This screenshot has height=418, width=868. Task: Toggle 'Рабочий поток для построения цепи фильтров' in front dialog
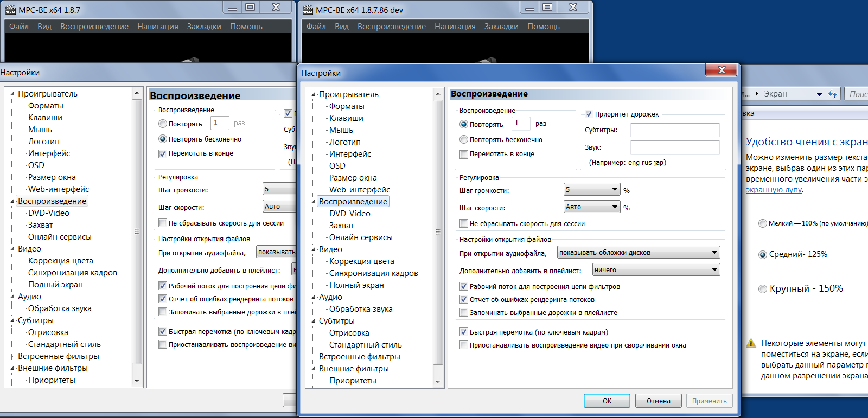click(x=464, y=286)
